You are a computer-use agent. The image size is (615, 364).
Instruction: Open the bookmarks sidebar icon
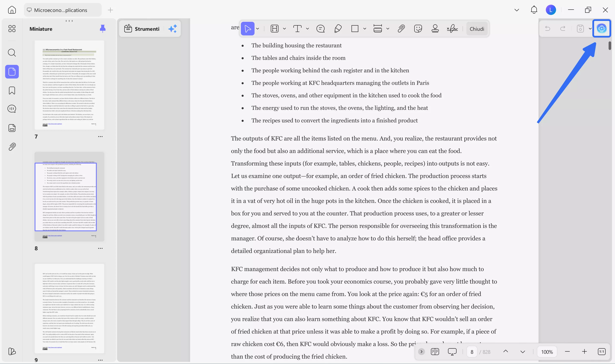(x=12, y=90)
